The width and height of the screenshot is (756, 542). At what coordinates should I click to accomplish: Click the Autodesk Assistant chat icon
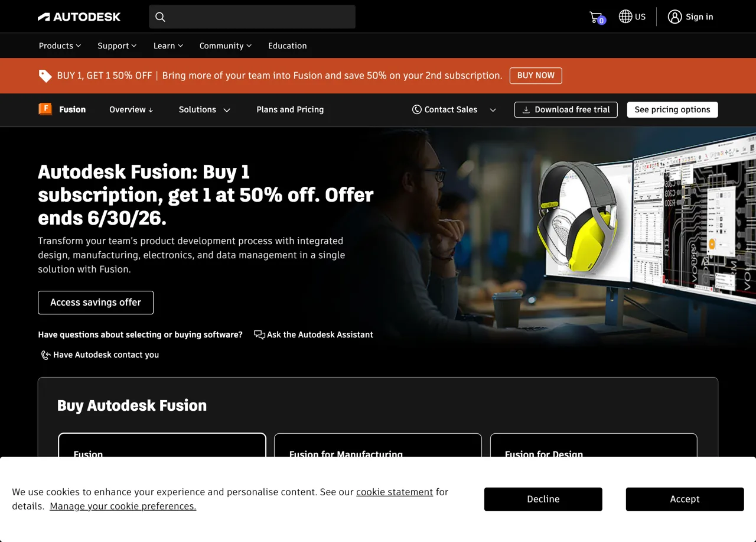coord(259,335)
